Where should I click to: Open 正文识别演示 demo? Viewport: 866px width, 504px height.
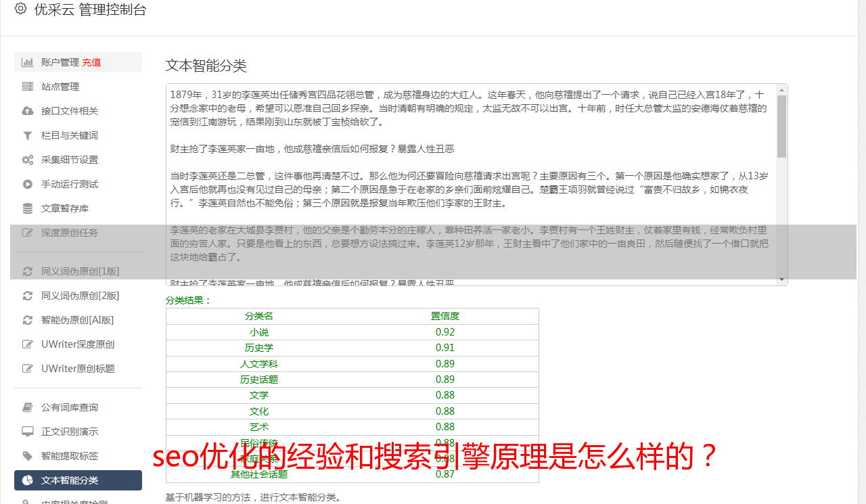78,432
